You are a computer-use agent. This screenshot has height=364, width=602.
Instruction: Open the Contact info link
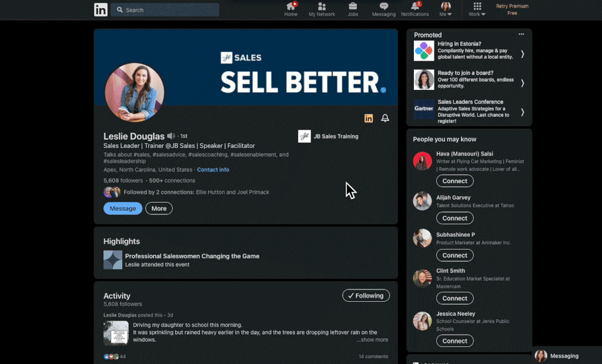pyautogui.click(x=213, y=170)
